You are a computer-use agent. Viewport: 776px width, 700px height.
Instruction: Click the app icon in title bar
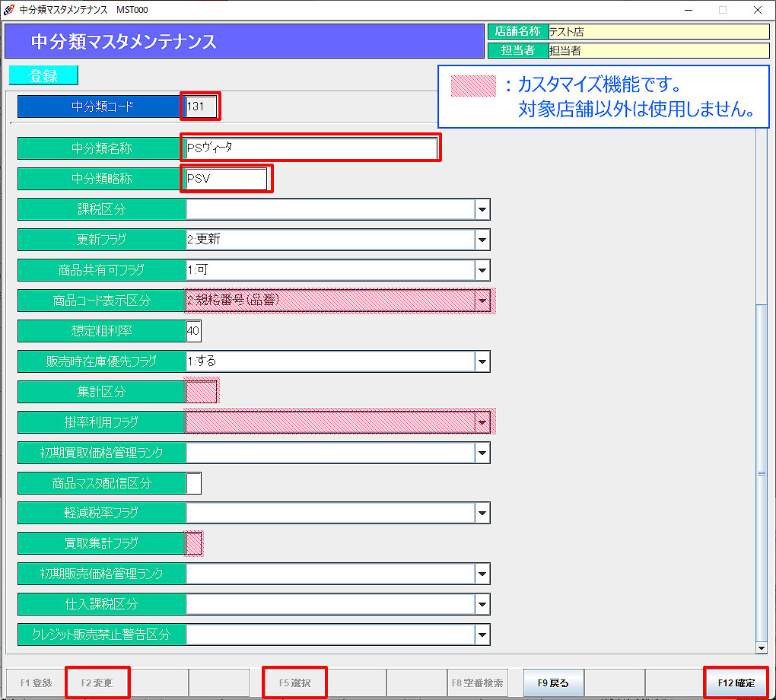pyautogui.click(x=8, y=9)
